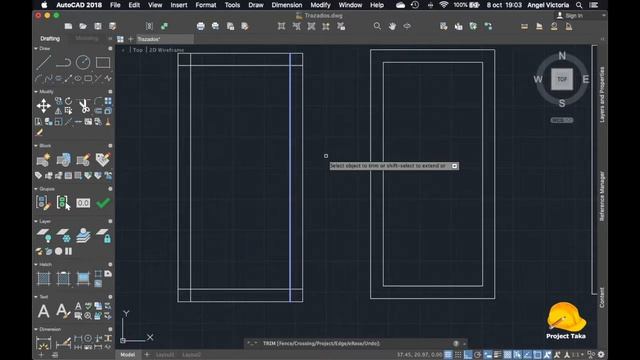
Task: Click the green checkmark in Groups panel
Action: (x=103, y=202)
